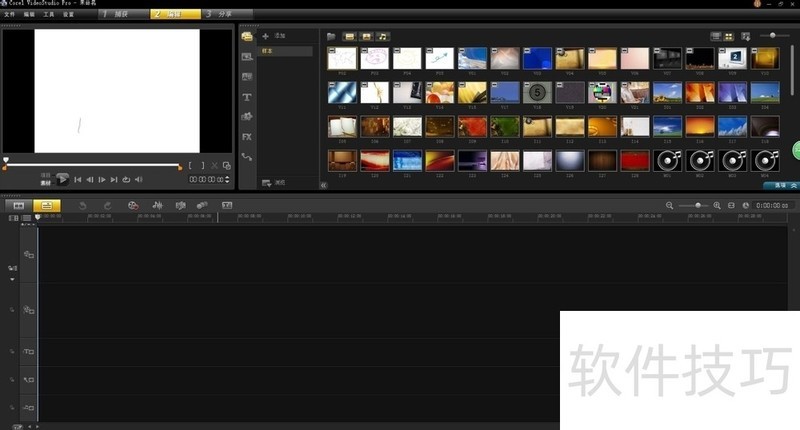Viewport: 800px width, 430px height.
Task: Click the 添加 add folder button
Action: tap(273, 36)
